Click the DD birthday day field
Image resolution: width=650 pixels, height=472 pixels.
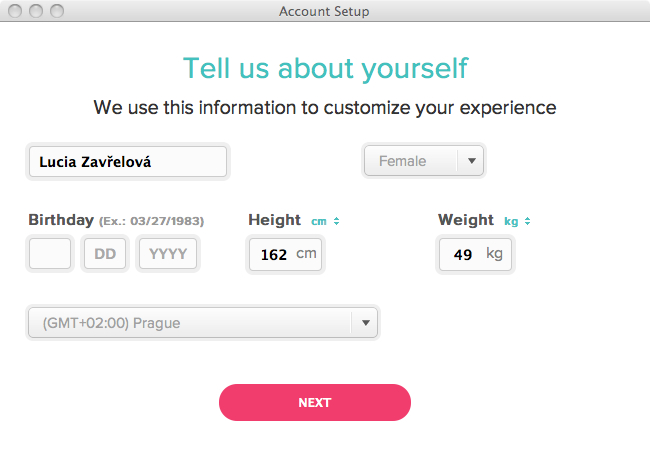105,254
